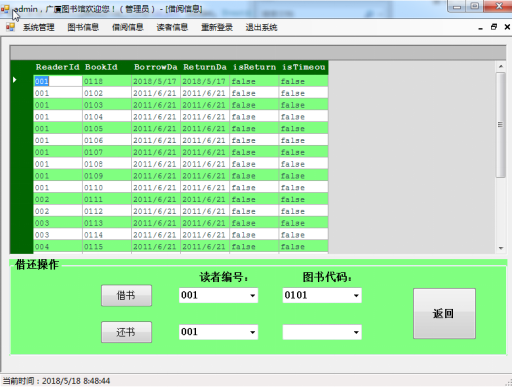The height and width of the screenshot is (387, 512).
Task: Click BookId cell 0104
Action: (107, 117)
